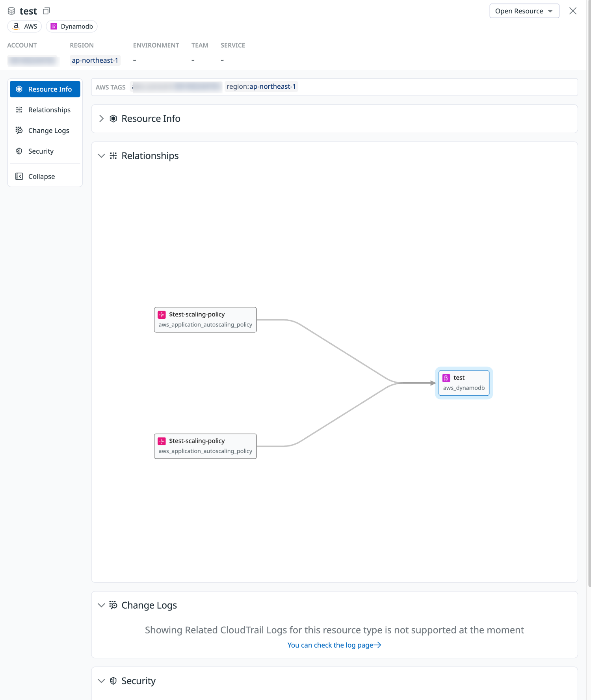The height and width of the screenshot is (700, 591).
Task: Copy resource name with the copy icon
Action: tap(46, 11)
